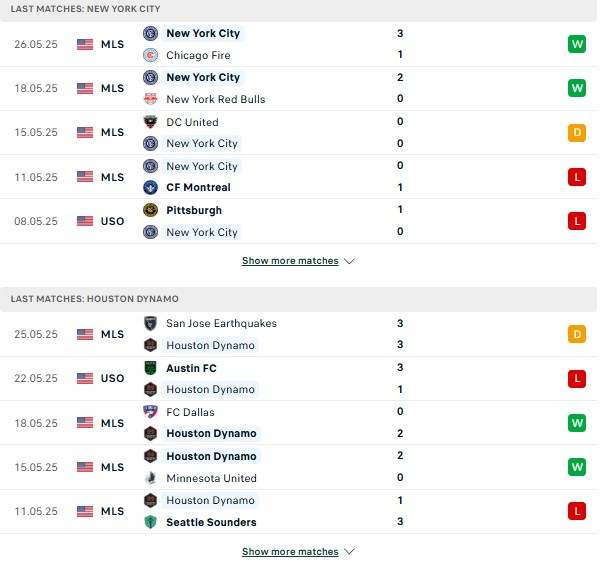Image resolution: width=601 pixels, height=573 pixels.
Task: Expand more Houston Dynamo matches chevron
Action: click(x=349, y=552)
